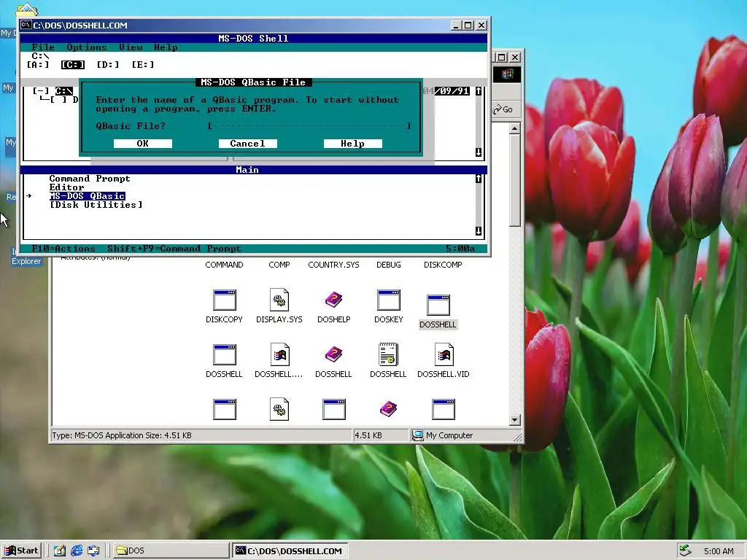The width and height of the screenshot is (747, 560).
Task: Click the My Computer icon in Explorer status bar
Action: coord(418,435)
